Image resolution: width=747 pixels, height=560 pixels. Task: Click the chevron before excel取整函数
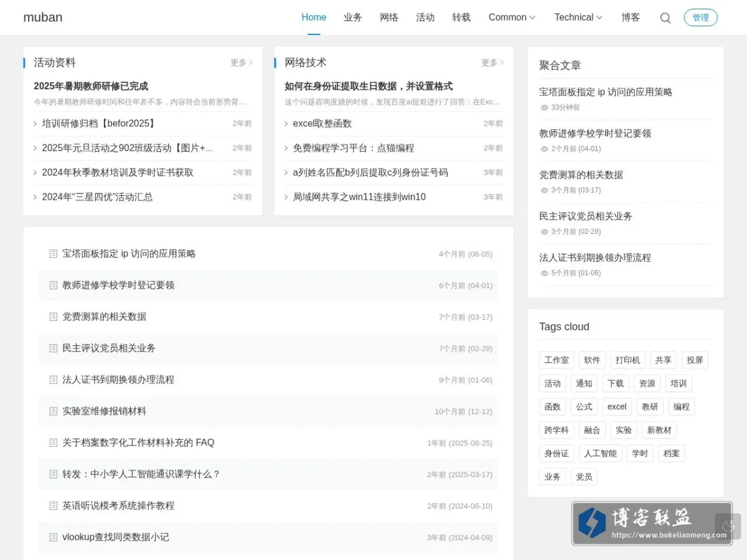(x=286, y=123)
